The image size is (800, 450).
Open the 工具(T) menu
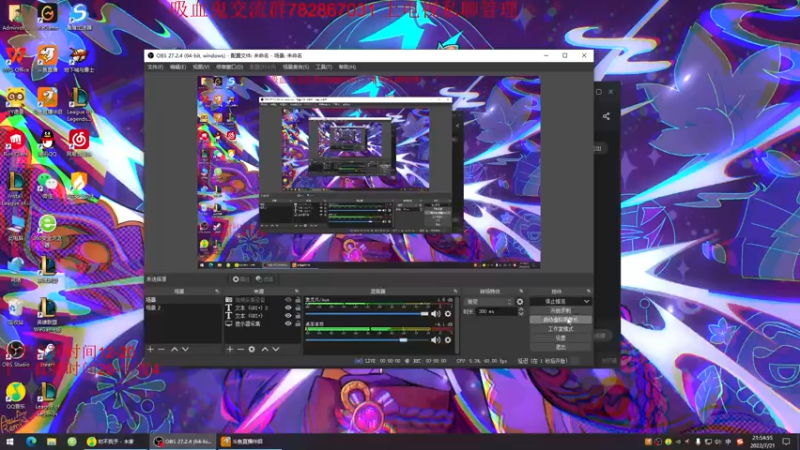point(323,67)
